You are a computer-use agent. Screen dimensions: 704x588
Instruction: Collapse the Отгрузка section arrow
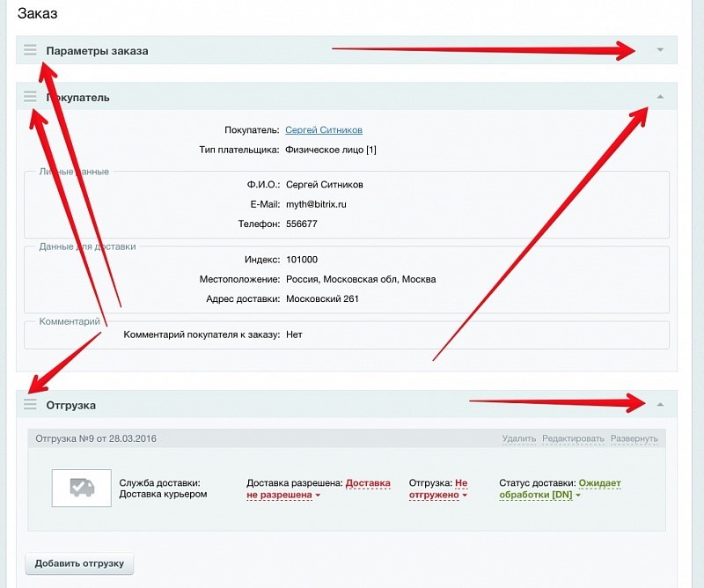coord(660,405)
